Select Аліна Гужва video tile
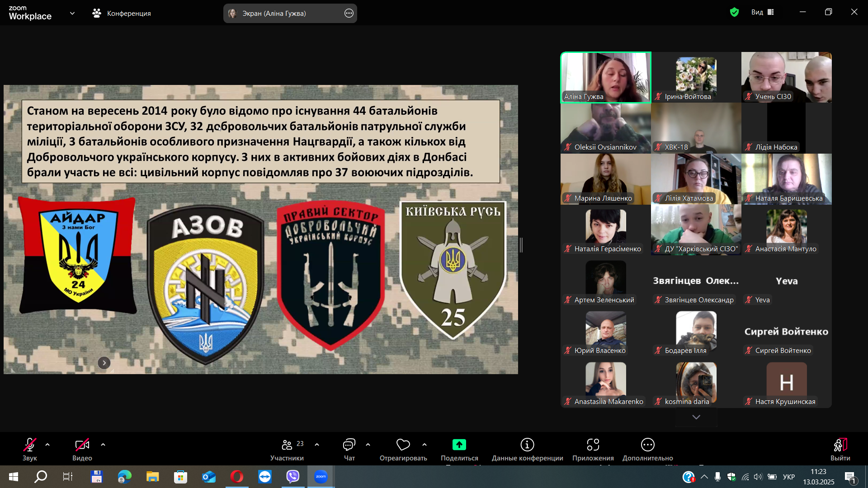This screenshot has width=868, height=488. 606,77
